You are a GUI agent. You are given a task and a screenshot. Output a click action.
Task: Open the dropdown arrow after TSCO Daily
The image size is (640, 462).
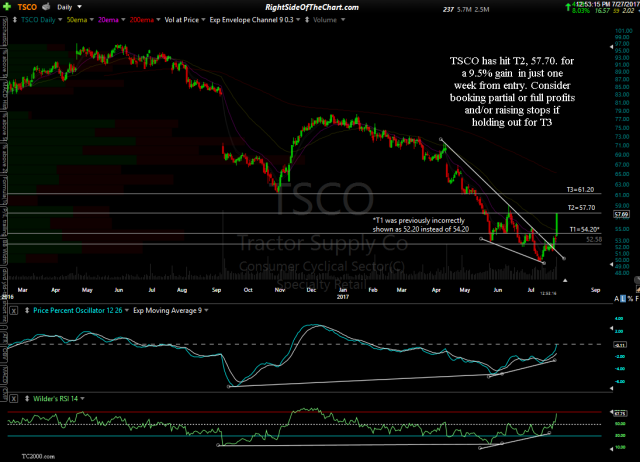pos(60,20)
